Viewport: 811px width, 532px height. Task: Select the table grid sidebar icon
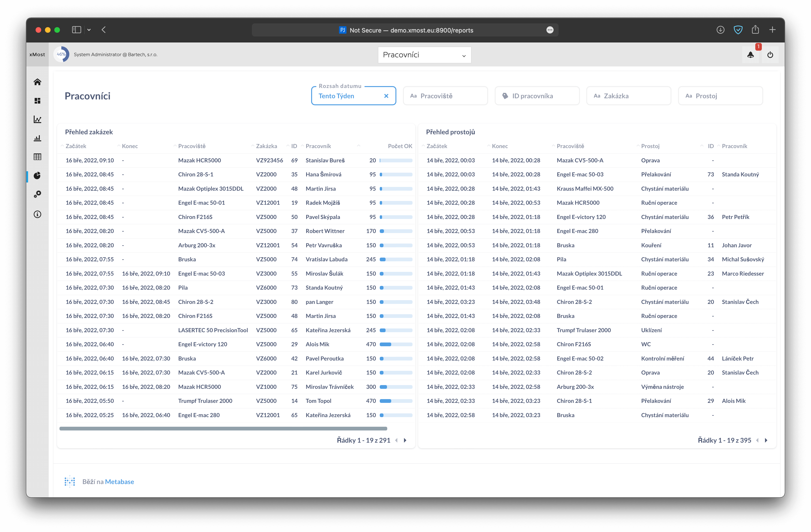37,157
